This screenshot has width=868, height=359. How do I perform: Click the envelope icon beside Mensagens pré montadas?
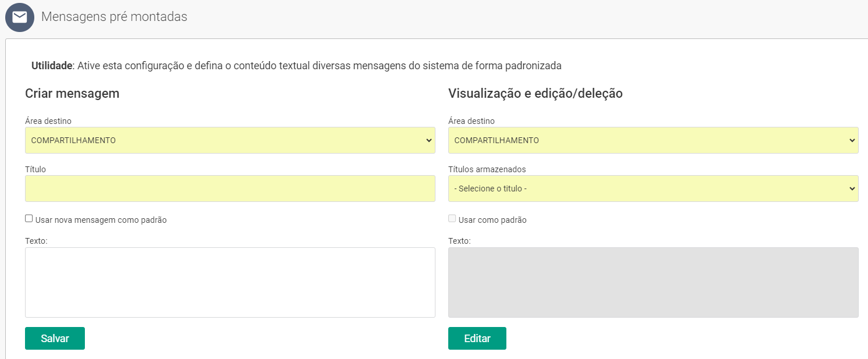(x=20, y=17)
